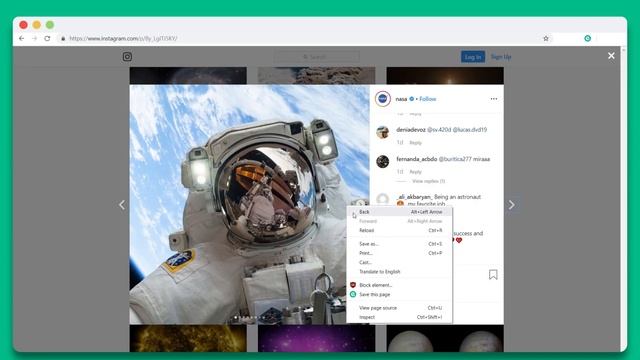Choose Cast... in context menu
Image resolution: width=640 pixels, height=360 pixels.
400,262
